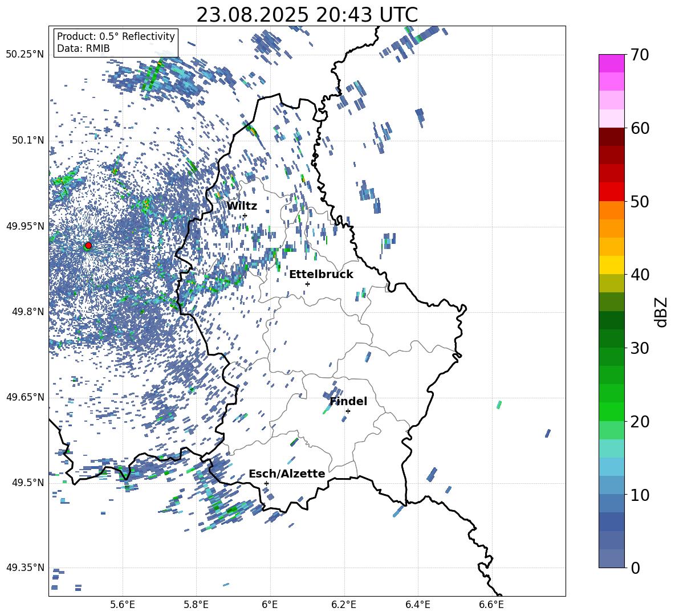The width and height of the screenshot is (675, 616).
Task: Click the 5.8°E longitude label
Action: (196, 605)
